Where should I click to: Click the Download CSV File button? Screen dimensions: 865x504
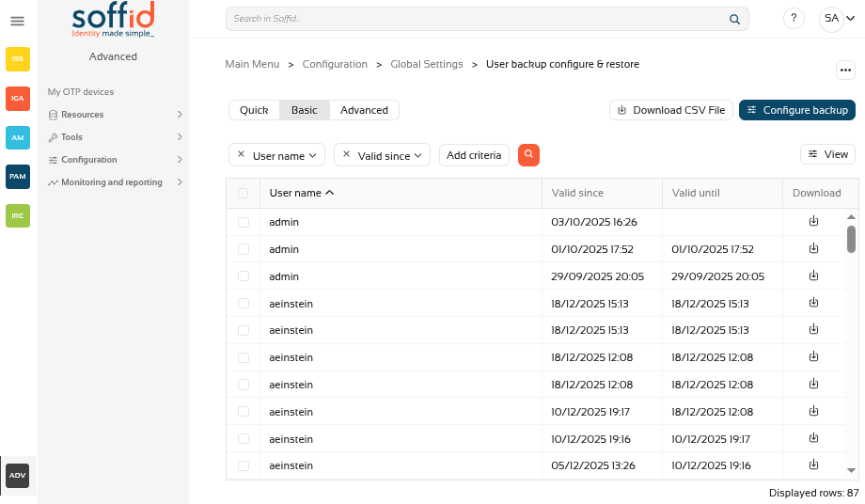click(670, 110)
